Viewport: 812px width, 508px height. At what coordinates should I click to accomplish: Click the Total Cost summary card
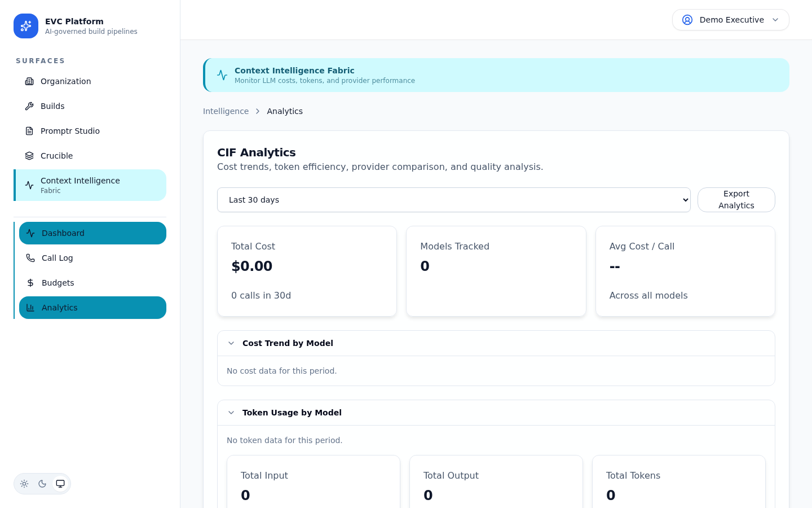(x=307, y=270)
